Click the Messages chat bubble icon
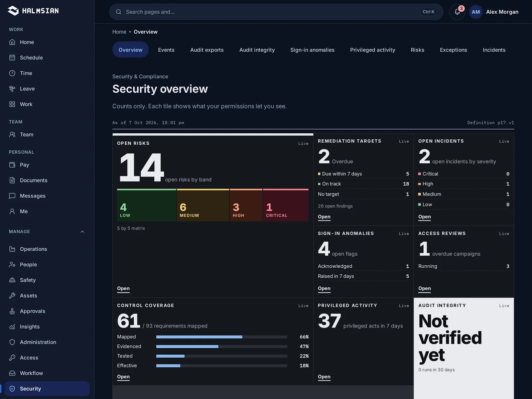Screen dimensions: 532x399 point(12,196)
